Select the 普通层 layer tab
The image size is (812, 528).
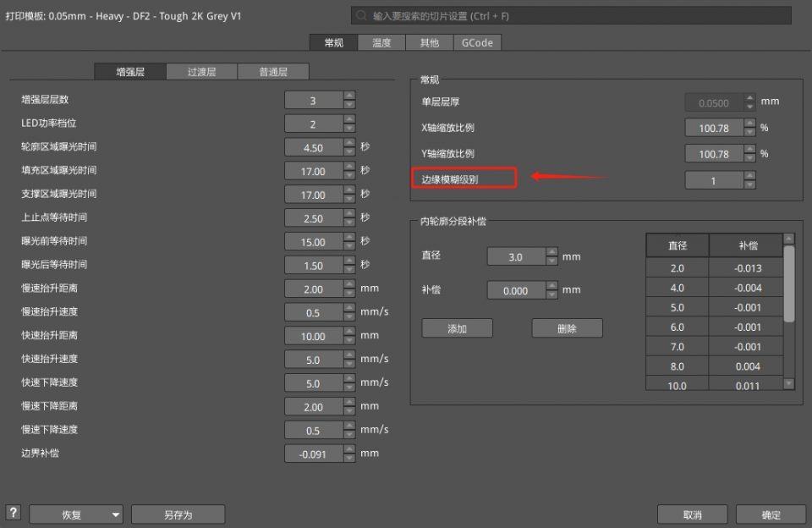click(x=273, y=72)
